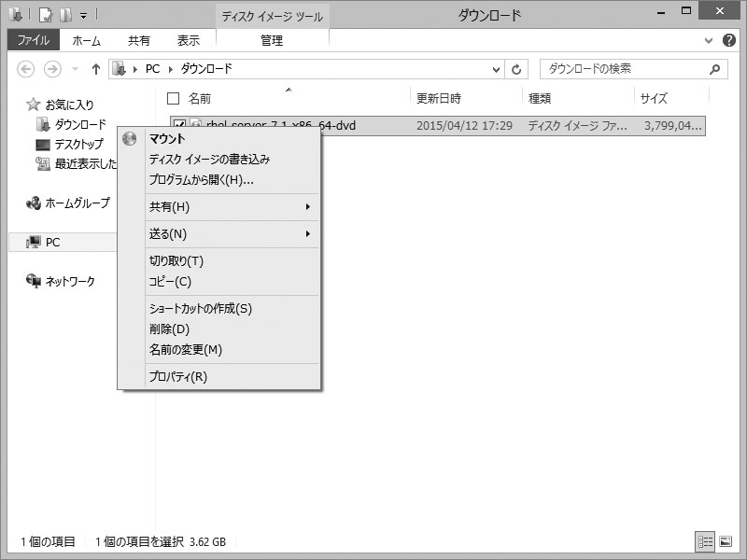This screenshot has width=747, height=560.
Task: Minimize the ダウンロード window
Action: [661, 13]
